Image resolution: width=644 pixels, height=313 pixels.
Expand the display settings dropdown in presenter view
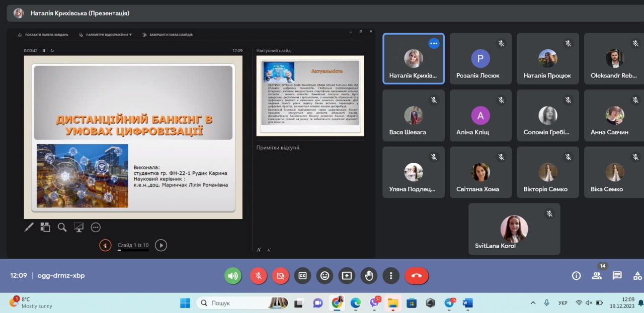tap(105, 35)
